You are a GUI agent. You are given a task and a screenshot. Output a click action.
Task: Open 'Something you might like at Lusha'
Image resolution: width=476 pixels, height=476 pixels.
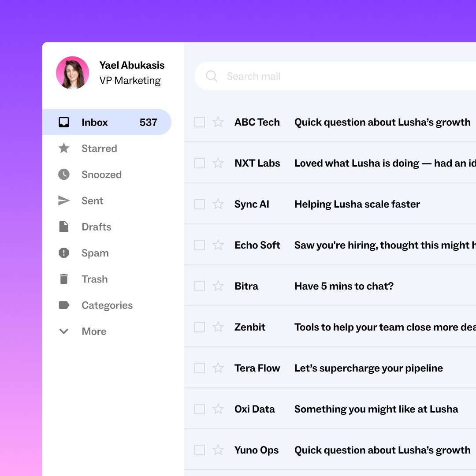click(376, 409)
